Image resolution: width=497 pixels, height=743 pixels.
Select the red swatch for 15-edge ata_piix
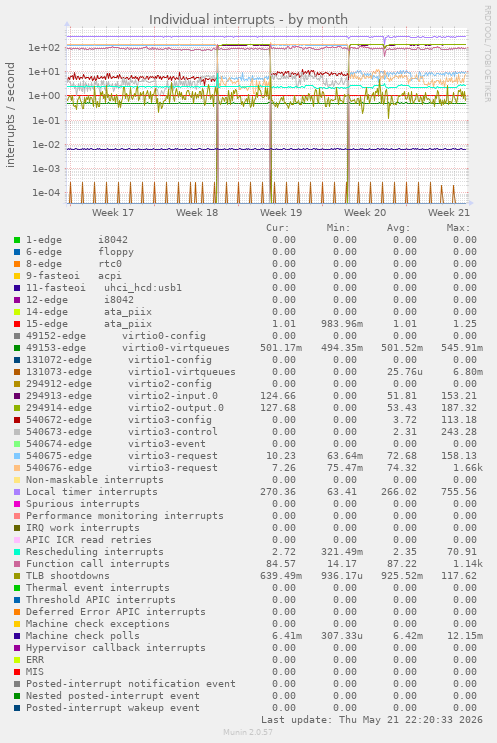[x=17, y=324]
